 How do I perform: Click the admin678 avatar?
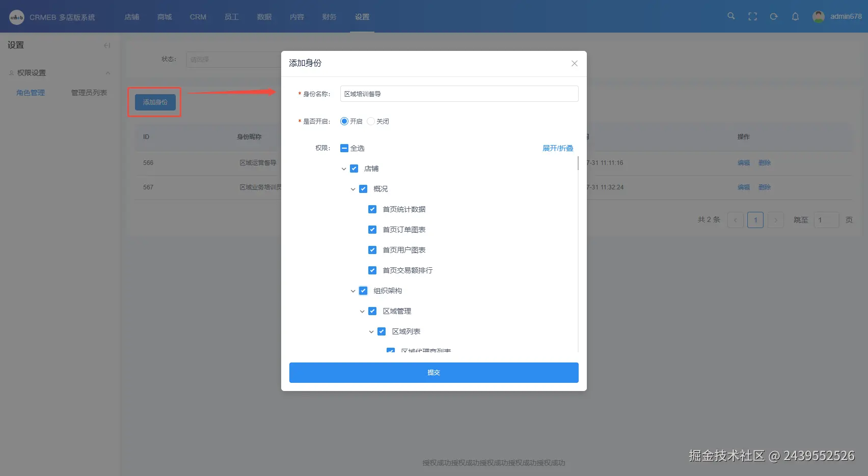point(819,16)
